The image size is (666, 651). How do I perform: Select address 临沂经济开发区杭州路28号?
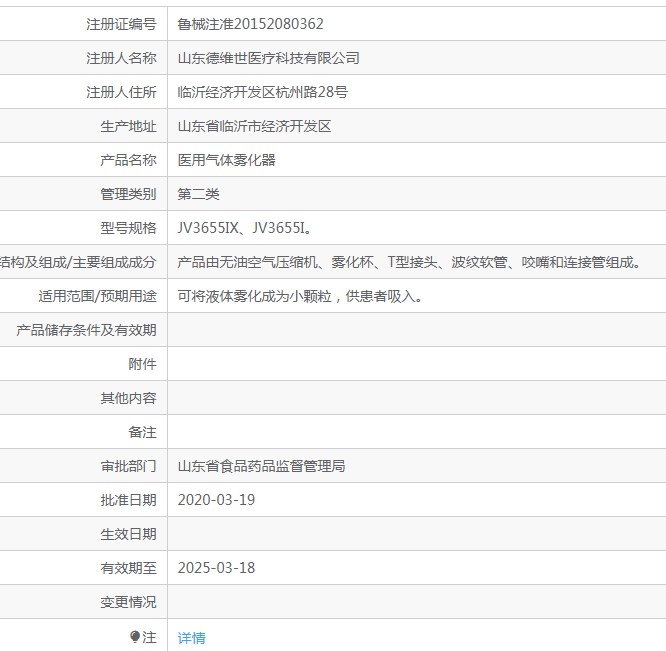(x=263, y=92)
